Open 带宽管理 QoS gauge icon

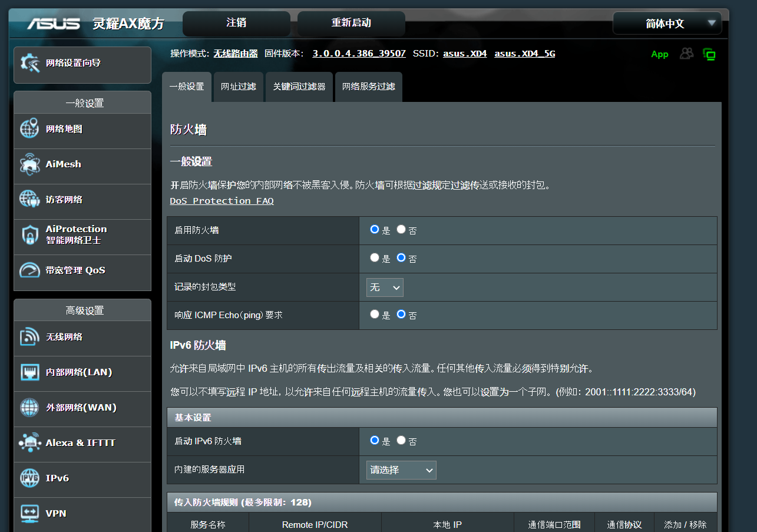click(x=29, y=270)
